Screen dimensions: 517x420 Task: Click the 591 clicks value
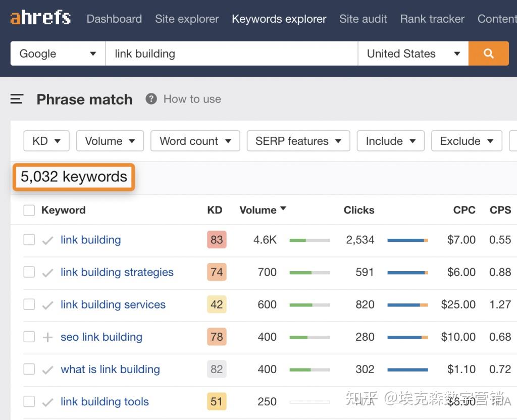click(365, 272)
